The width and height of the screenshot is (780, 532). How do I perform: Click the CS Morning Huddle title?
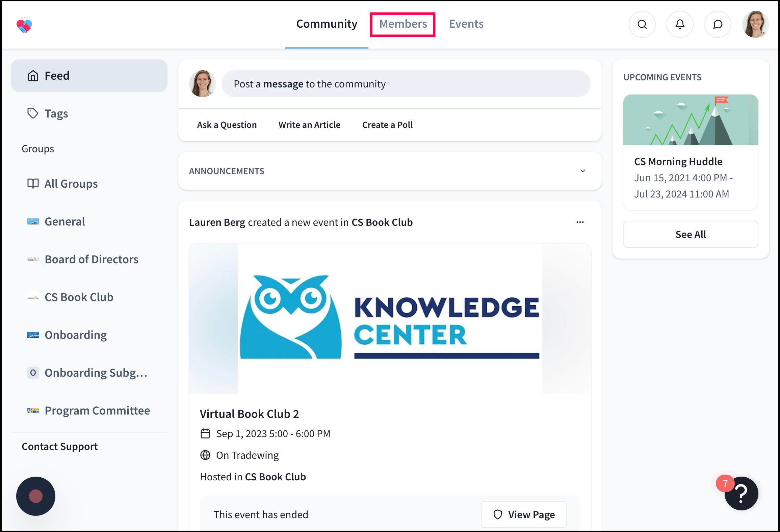click(678, 162)
